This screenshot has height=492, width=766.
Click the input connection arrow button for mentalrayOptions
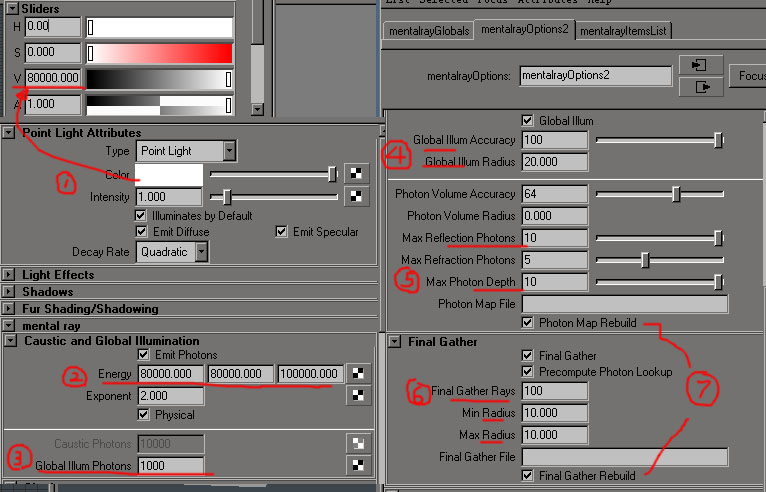point(701,65)
